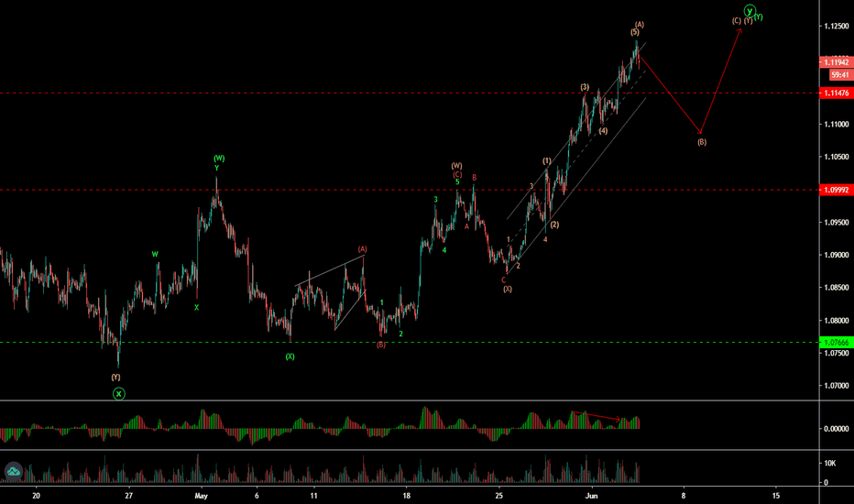This screenshot has height=504, width=854.
Task: Click the TradingView cloud logo icon
Action: (x=13, y=471)
